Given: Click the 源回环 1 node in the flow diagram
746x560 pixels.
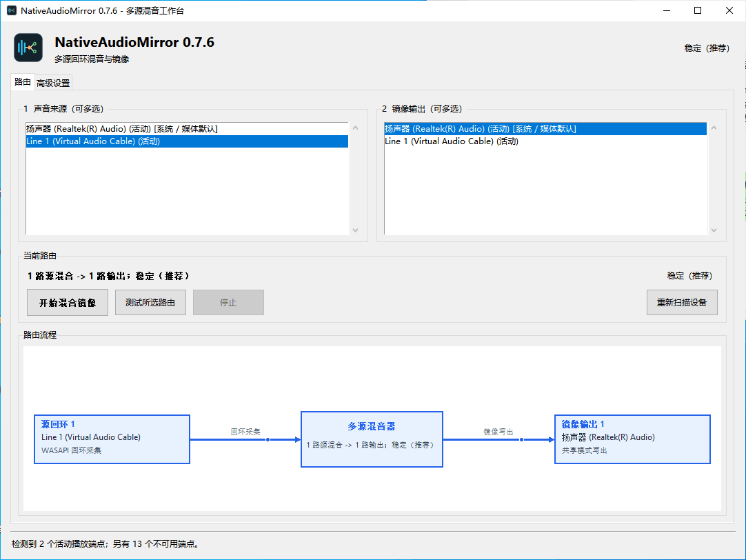Looking at the screenshot, I should (x=112, y=439).
